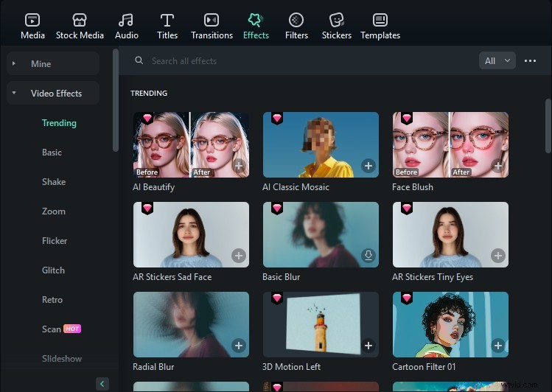Switch to the Stickers tab
This screenshot has width=552, height=392.
coord(336,26)
